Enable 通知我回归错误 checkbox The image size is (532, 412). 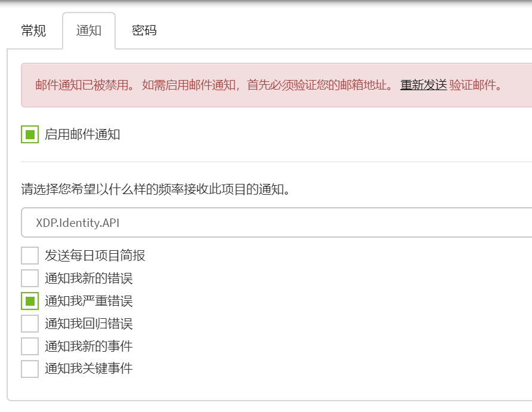coord(30,324)
